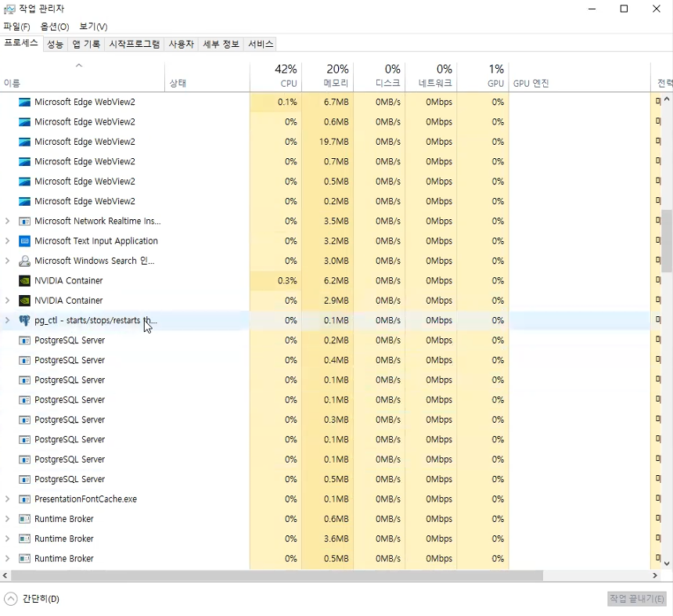Expand Microsoft Text Input Application group
The width and height of the screenshot is (673, 616).
point(7,241)
